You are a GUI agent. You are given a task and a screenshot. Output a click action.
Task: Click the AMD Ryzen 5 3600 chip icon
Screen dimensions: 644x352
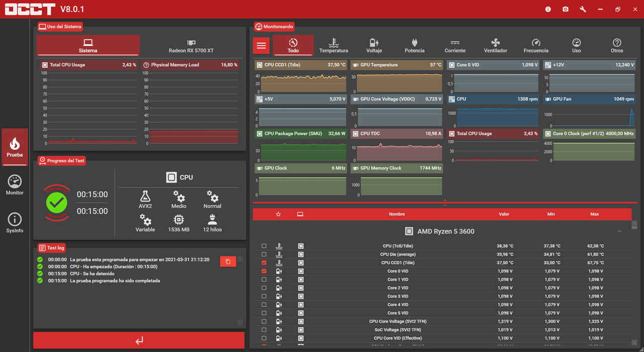coord(410,231)
